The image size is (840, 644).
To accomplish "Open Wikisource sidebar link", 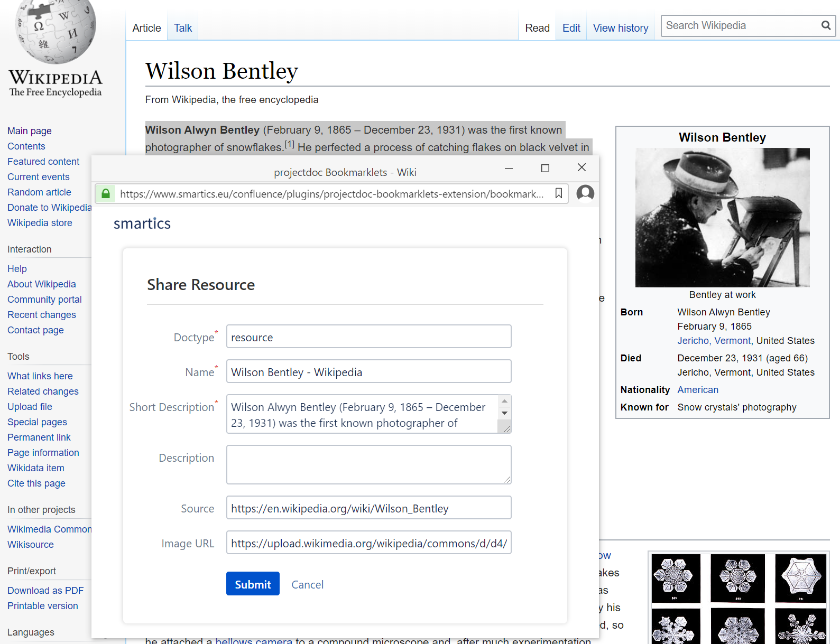I will click(x=31, y=545).
